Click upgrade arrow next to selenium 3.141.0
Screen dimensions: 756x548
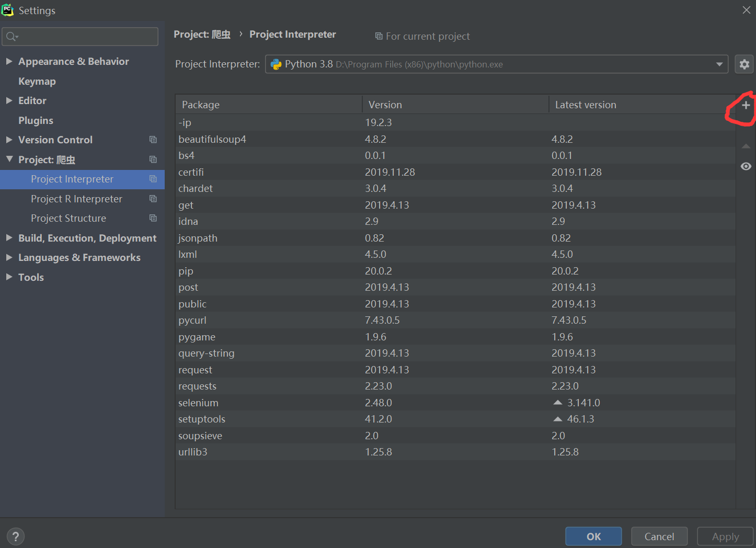[558, 403]
